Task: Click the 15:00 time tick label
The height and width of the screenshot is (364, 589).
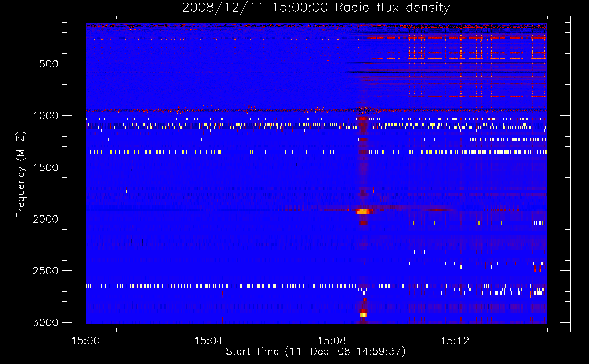Action: [86, 341]
